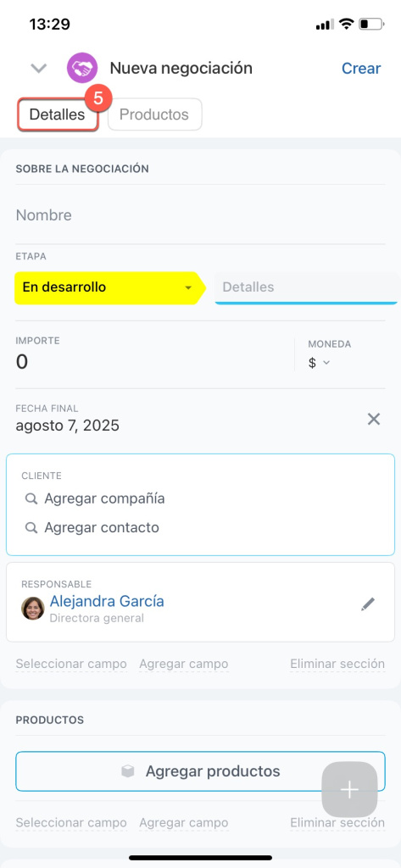401x868 pixels.
Task: Open the En desarrollo stage dropdown
Action: coord(188,288)
